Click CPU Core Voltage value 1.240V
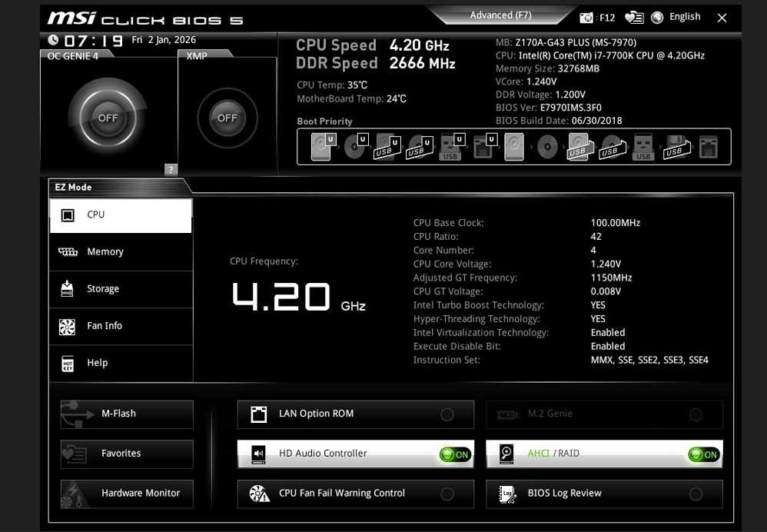Image resolution: width=767 pixels, height=532 pixels. click(x=606, y=264)
